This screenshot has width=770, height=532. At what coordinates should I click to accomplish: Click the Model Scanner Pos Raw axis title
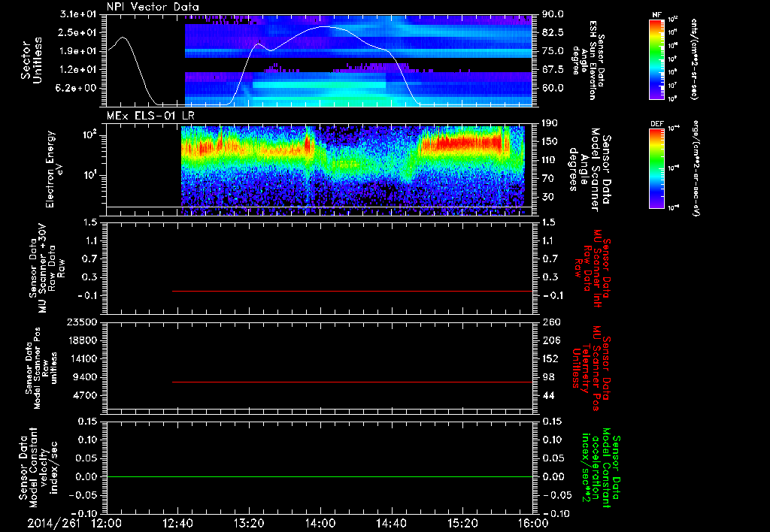pos(41,368)
